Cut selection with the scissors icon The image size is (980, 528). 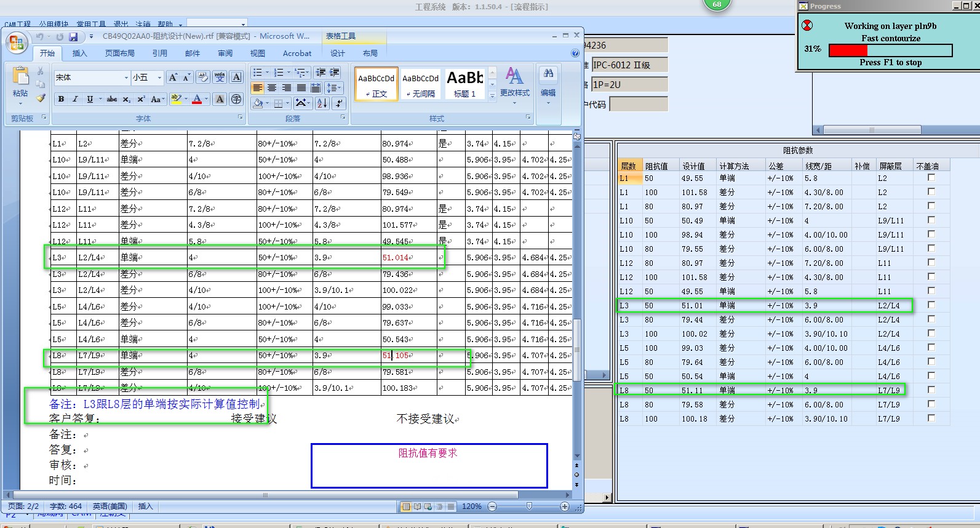(x=41, y=71)
